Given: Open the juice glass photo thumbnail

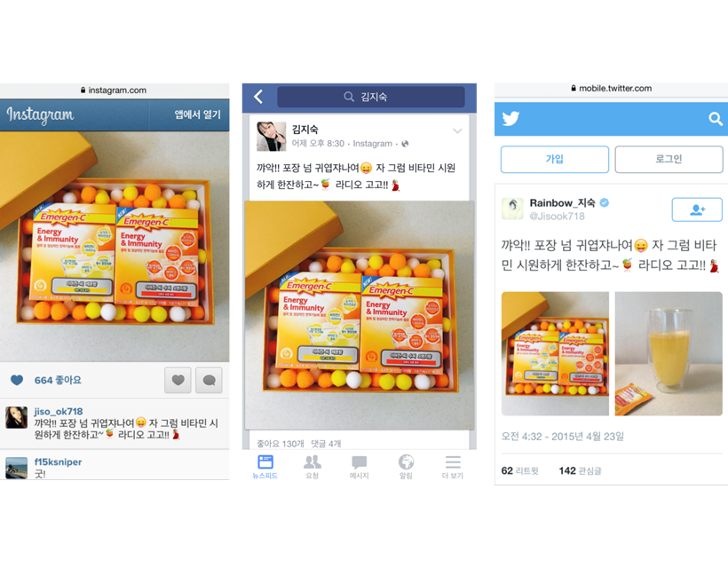Looking at the screenshot, I should (669, 353).
